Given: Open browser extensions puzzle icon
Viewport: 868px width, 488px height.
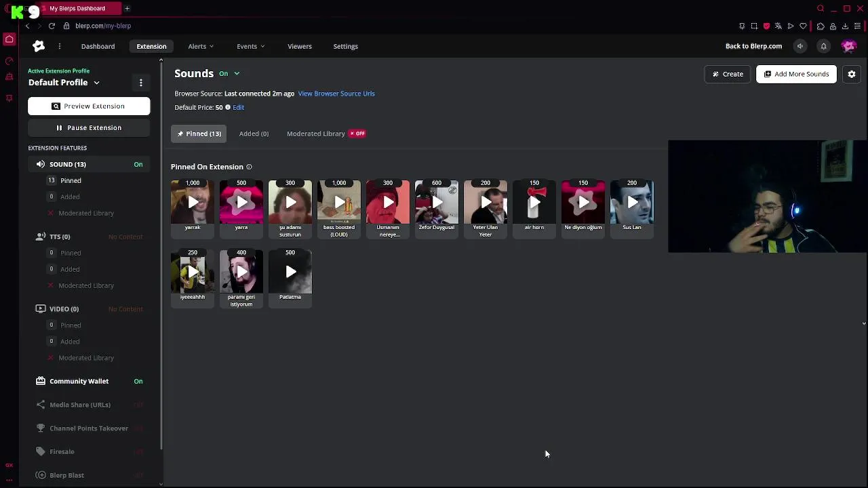Looking at the screenshot, I should coord(821,26).
